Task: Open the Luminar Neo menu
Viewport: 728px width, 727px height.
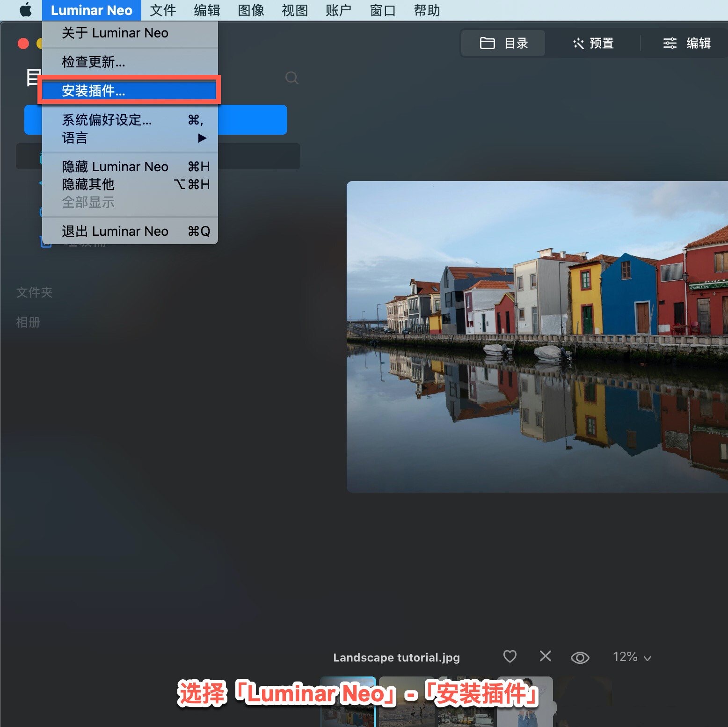Action: [x=92, y=10]
